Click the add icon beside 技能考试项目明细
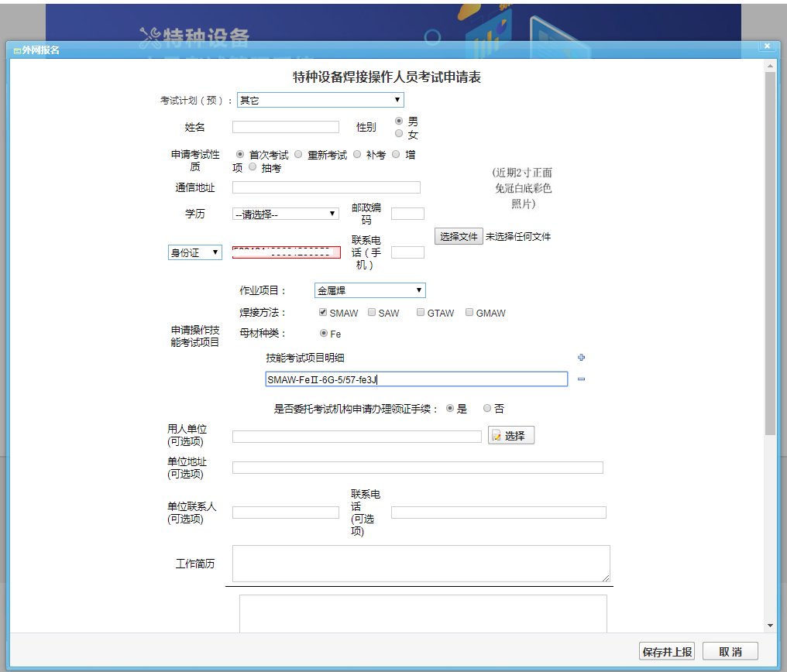 (581, 358)
